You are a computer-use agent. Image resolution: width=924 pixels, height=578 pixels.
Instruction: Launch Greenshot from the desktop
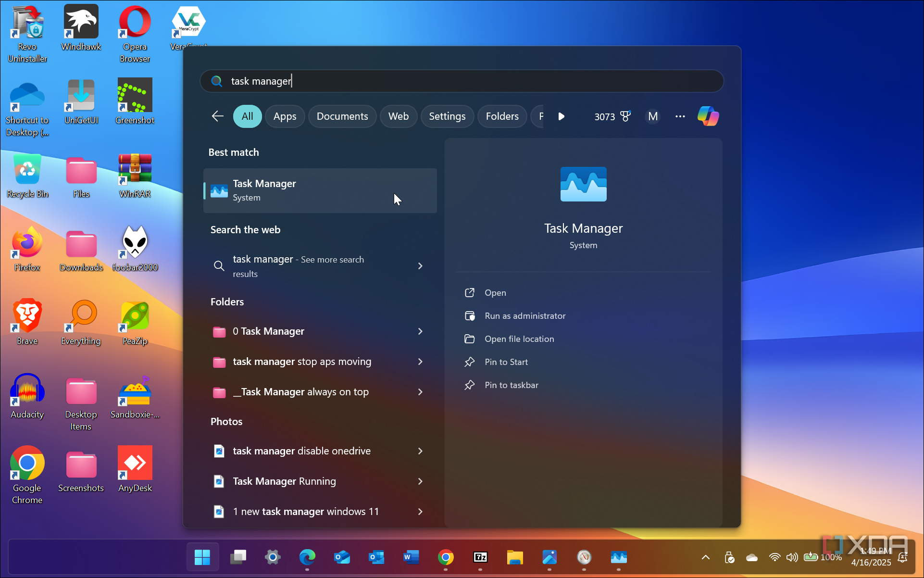pyautogui.click(x=135, y=101)
